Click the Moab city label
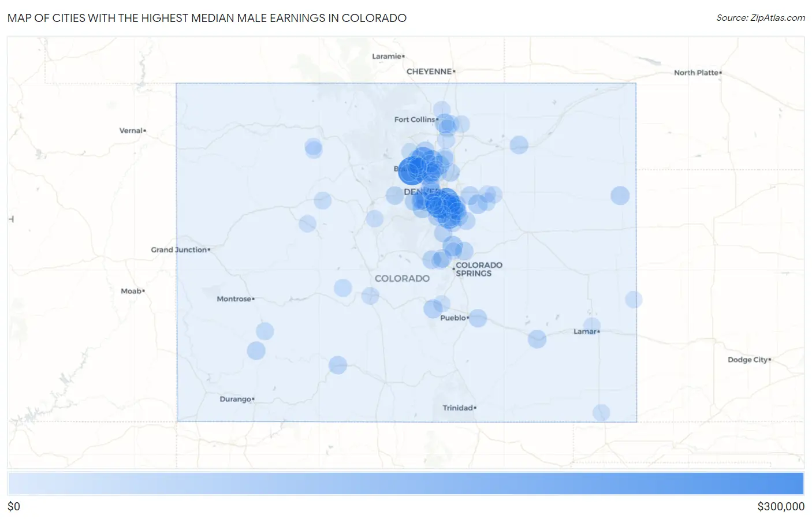This screenshot has width=812, height=519. (132, 291)
